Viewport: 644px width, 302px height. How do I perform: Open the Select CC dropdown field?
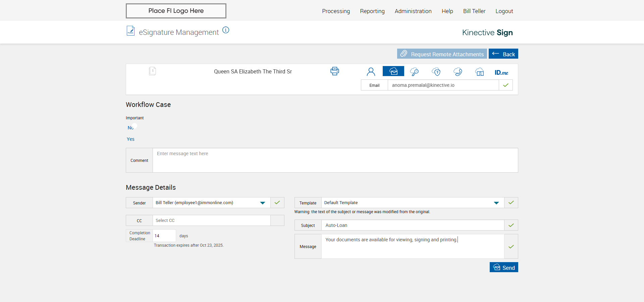211,221
